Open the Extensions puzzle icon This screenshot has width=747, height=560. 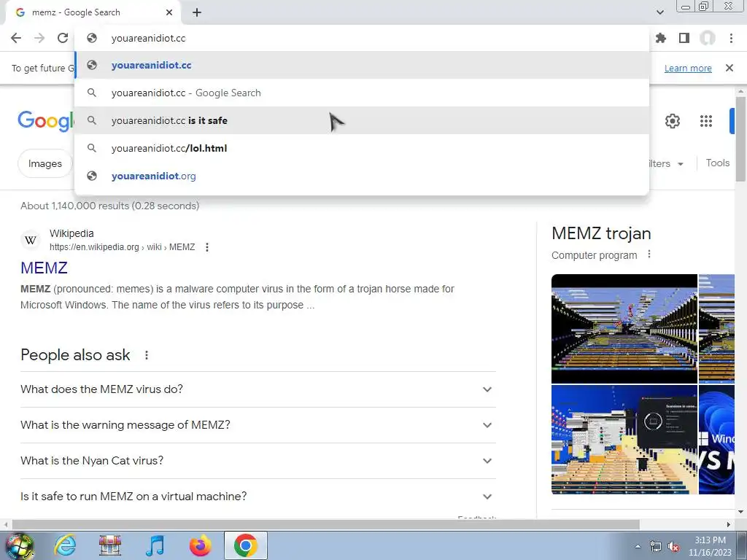point(661,38)
